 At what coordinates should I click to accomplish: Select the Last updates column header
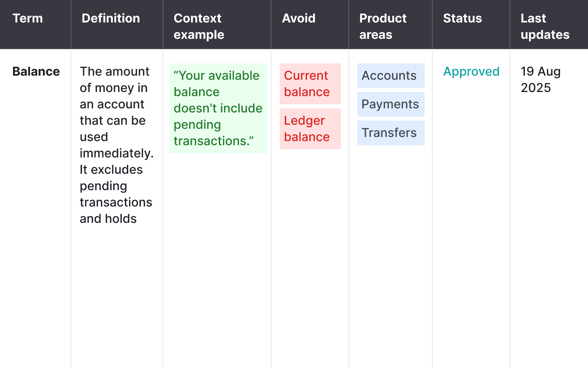click(x=544, y=26)
